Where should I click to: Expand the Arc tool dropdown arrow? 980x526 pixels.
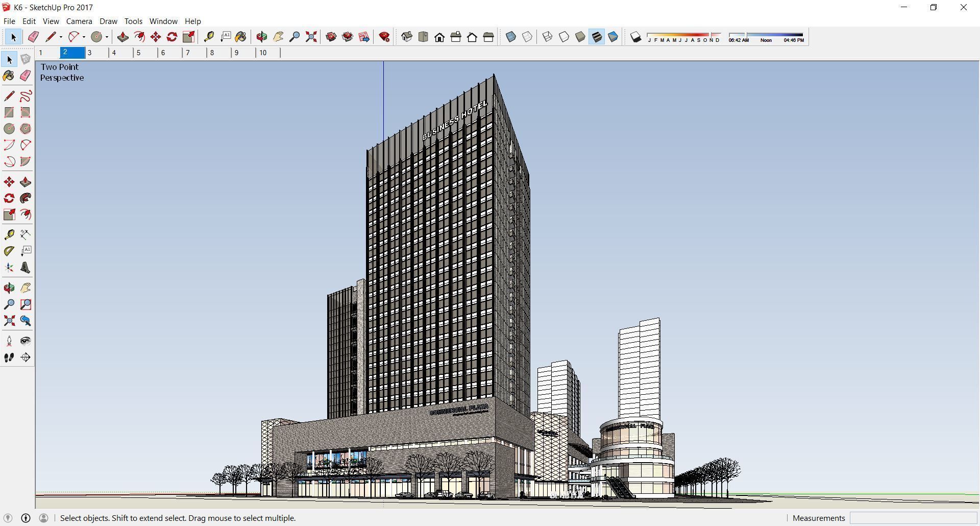click(84, 37)
